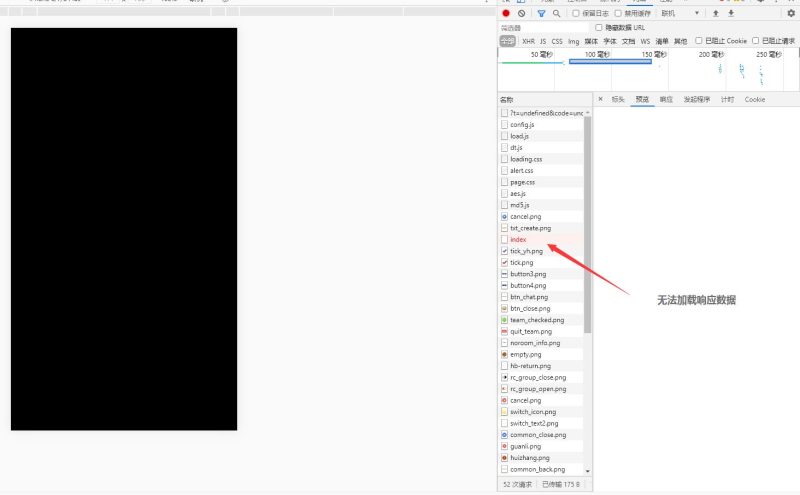Viewport: 800px width, 495px height.
Task: Import HAR file with up arrow
Action: pyautogui.click(x=716, y=14)
